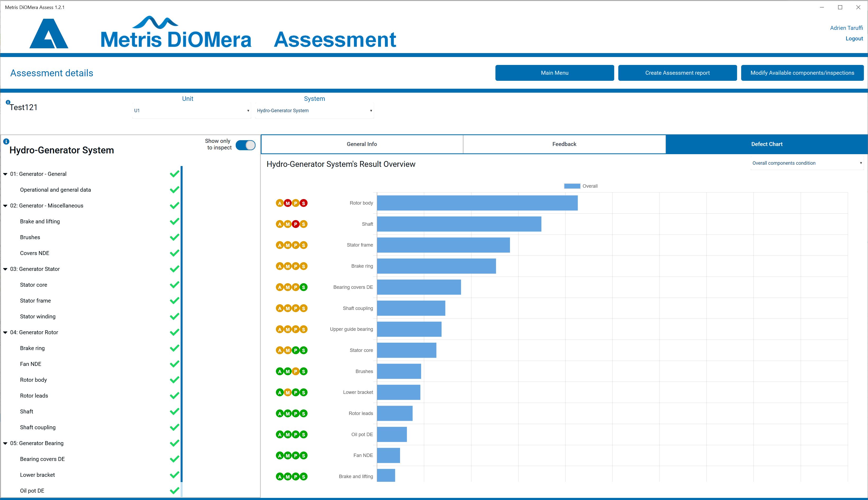The width and height of the screenshot is (868, 500).
Task: Click the orange P badge for Brushes
Action: 295,371
